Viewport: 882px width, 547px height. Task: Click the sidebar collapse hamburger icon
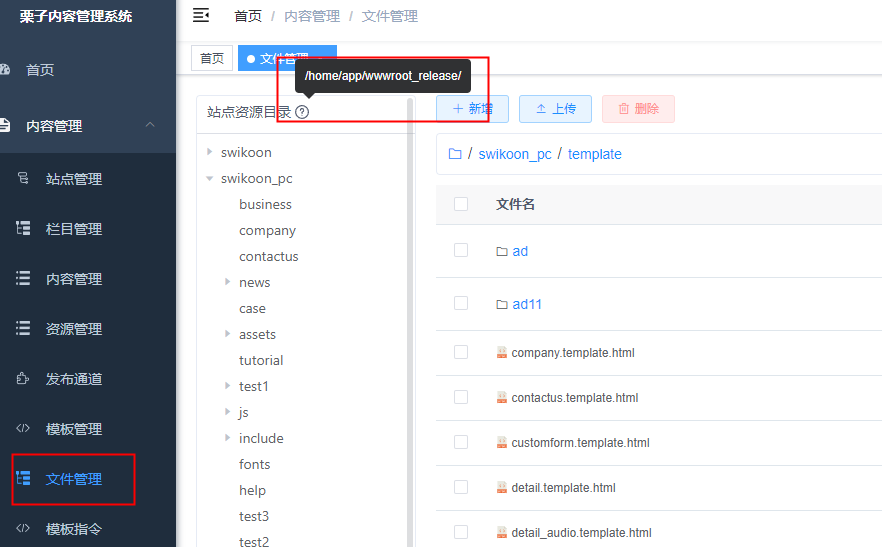pos(201,15)
